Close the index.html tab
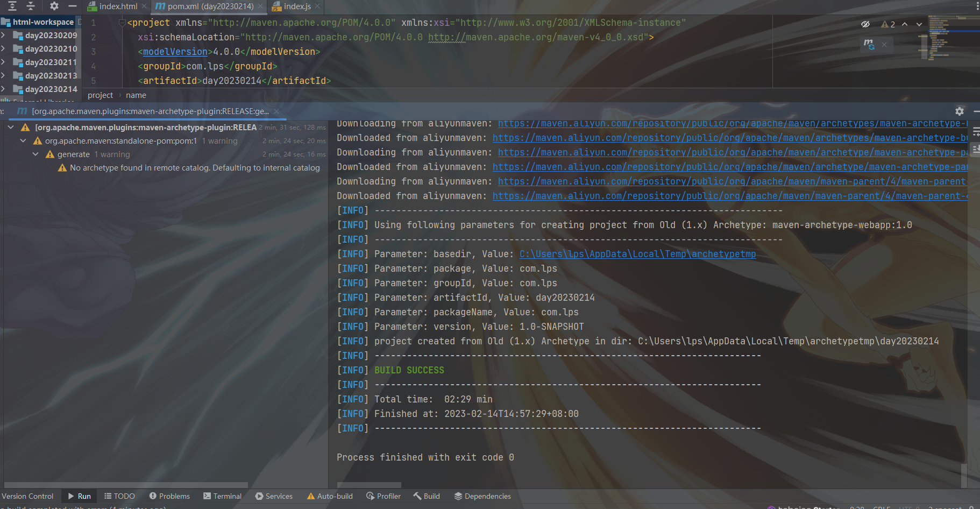Screen dimensions: 980x509 pyautogui.click(x=144, y=6)
